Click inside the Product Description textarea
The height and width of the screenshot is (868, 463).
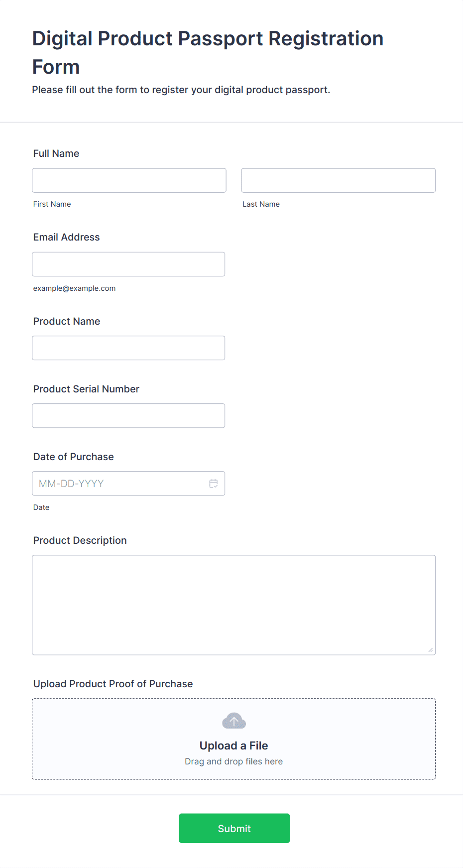point(233,605)
